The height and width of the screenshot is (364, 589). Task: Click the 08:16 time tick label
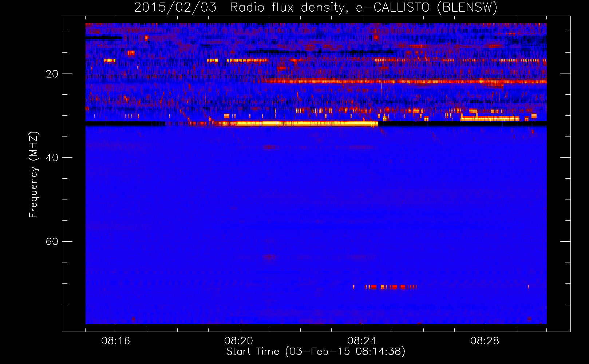115,341
